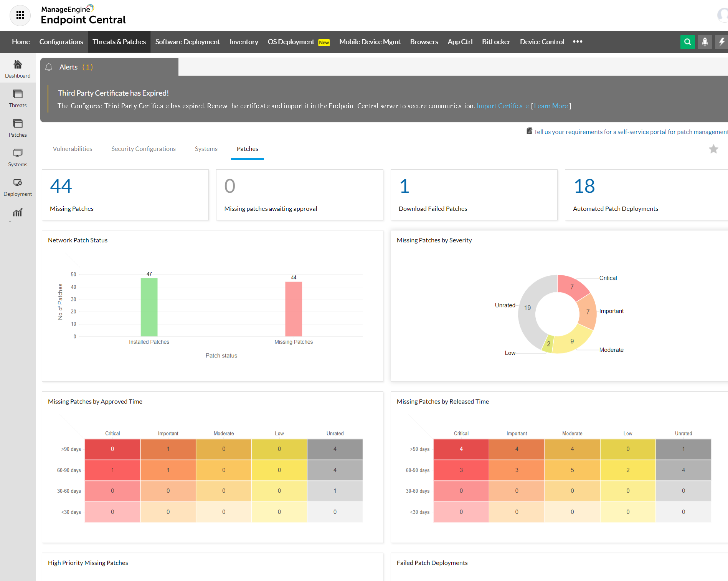Viewport: 728px width, 581px height.
Task: Open the apps grid launcher icon
Action: (20, 15)
